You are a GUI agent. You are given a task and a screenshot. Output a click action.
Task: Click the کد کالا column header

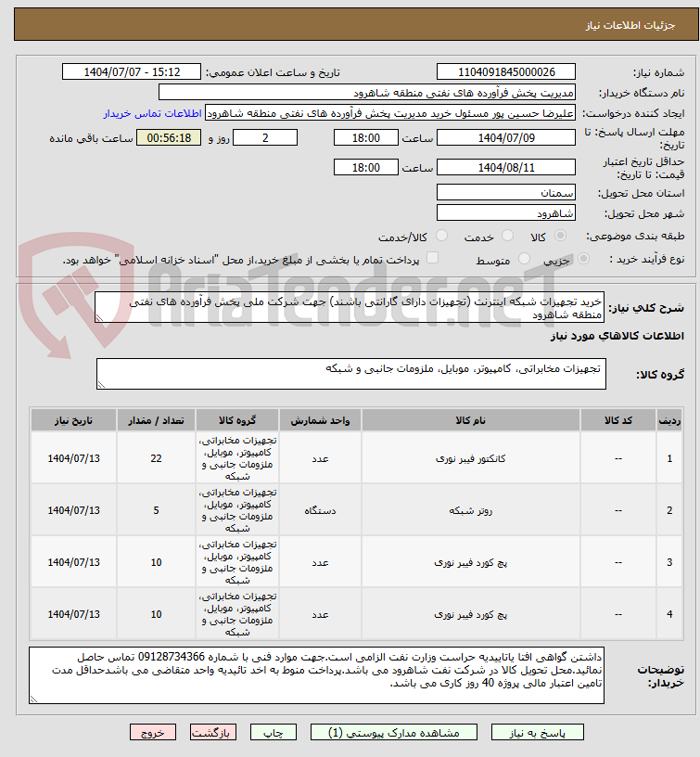pos(618,420)
